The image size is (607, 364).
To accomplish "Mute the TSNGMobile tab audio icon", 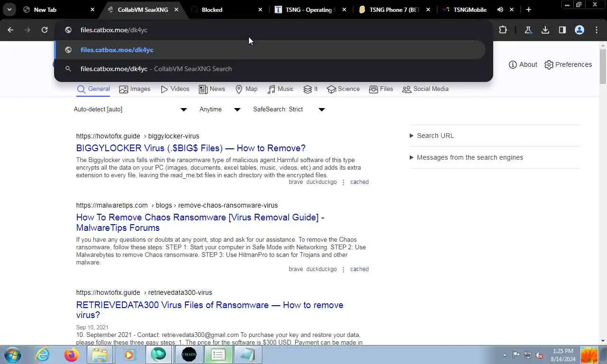I will click(500, 9).
